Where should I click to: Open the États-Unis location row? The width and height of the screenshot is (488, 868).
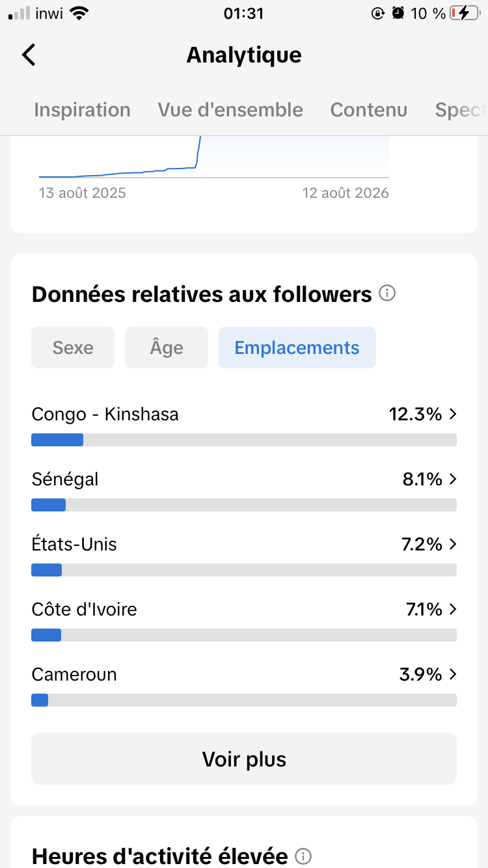pyautogui.click(x=244, y=554)
